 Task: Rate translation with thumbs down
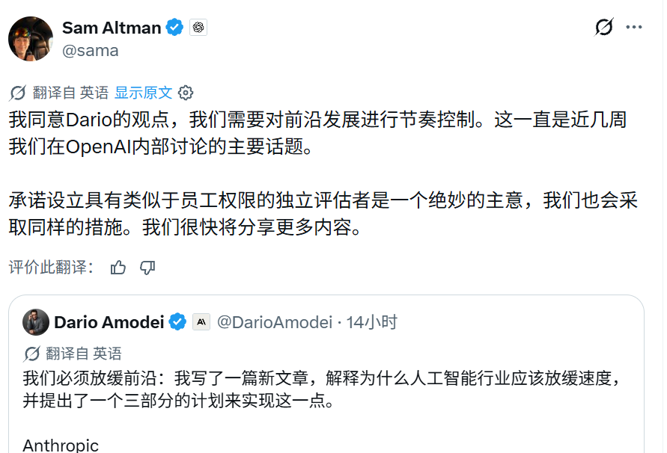tap(148, 268)
